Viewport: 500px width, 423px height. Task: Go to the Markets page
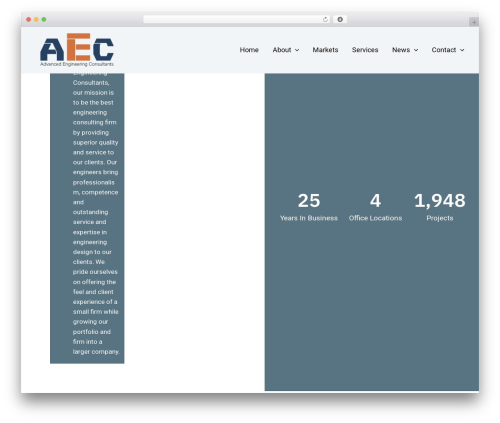325,50
